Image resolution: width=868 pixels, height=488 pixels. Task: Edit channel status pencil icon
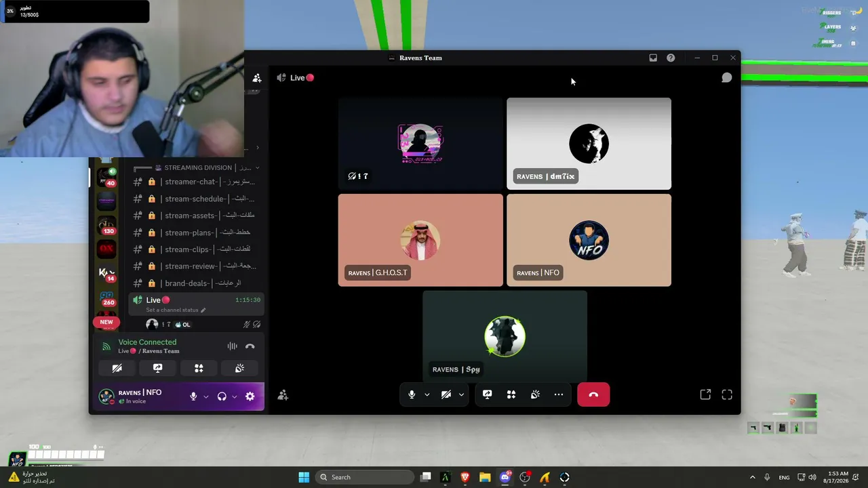coord(203,310)
